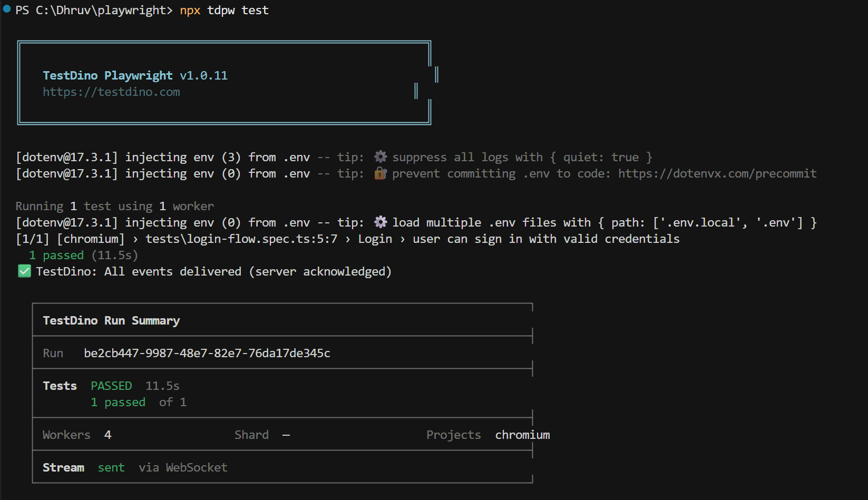Click the green PASSED status in Tests row
Screen dimensions: 868x500
[111, 386]
